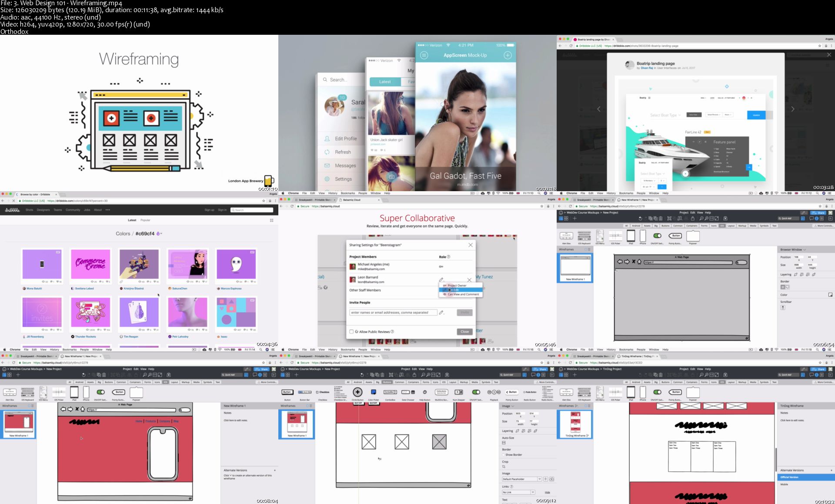The height and width of the screenshot is (504, 835).
Task: Click the Crop icon in the 00:09:12 properties panel
Action: coord(504,467)
